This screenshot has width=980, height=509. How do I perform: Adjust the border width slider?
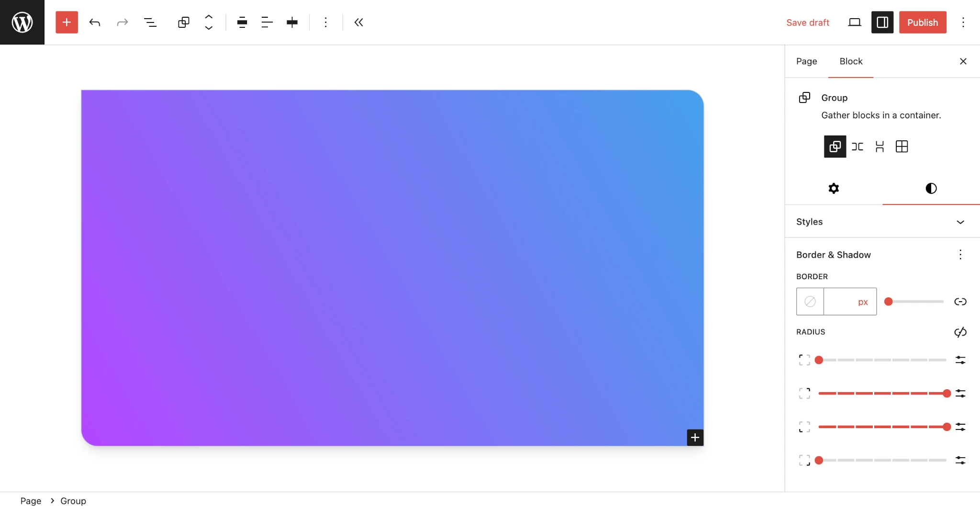[914, 302]
